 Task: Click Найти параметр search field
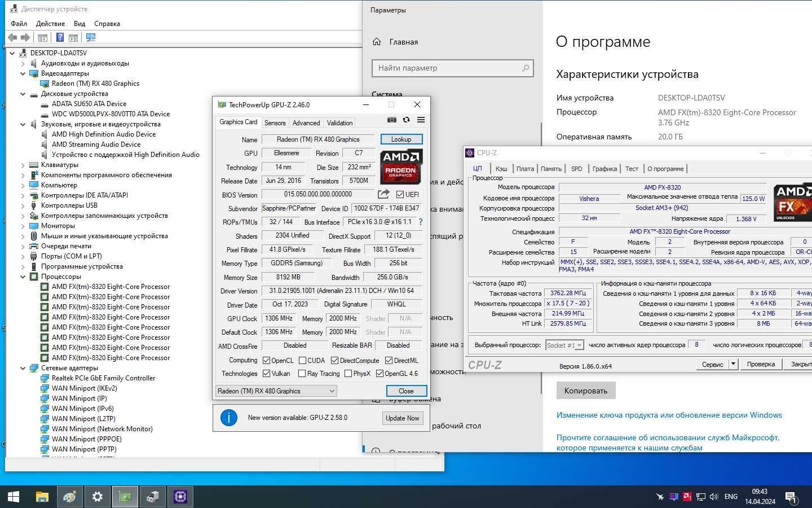tap(452, 68)
